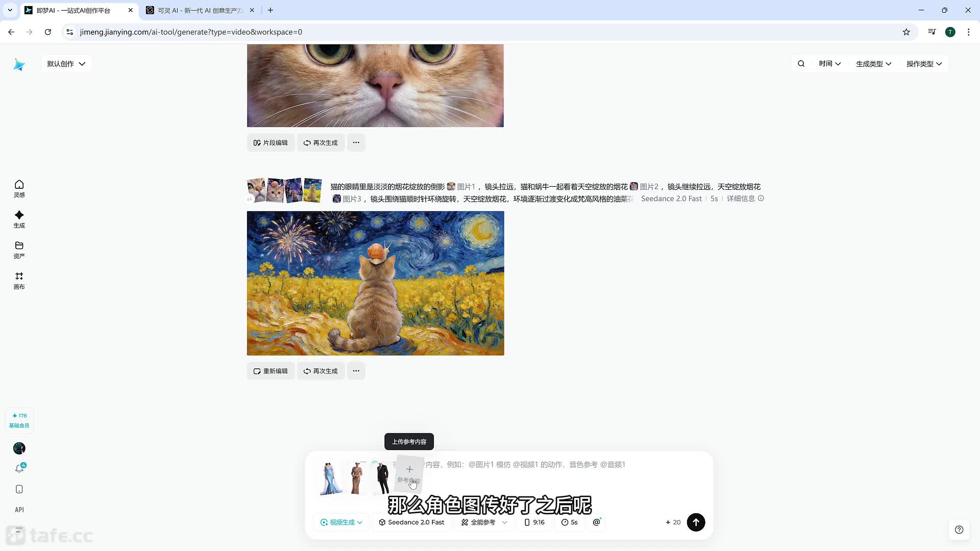Regenerate the video using 再次生成
This screenshot has width=980, height=551.
321,371
